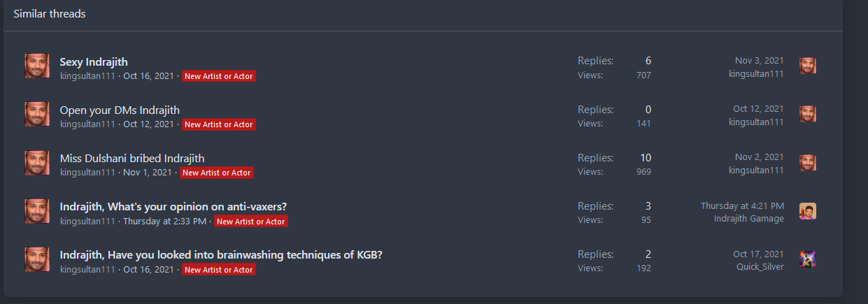
Task: Click Quick_Silver's last-poster avatar
Action: 808,259
